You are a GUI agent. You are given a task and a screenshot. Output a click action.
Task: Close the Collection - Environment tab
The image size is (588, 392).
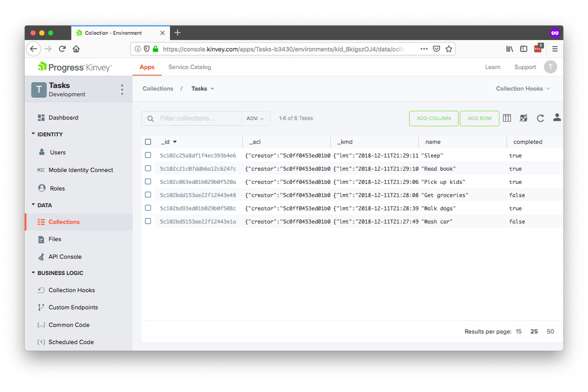pos(162,33)
